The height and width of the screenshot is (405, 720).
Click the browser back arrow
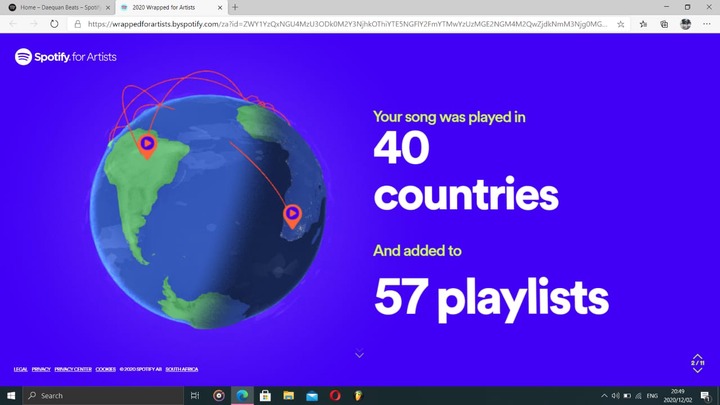coord(13,24)
